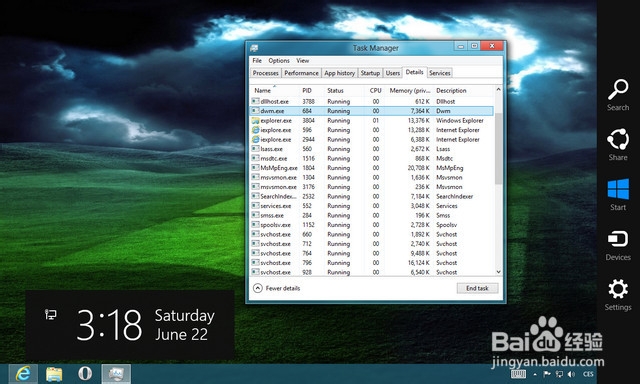Viewport: 640px width, 384px height.
Task: Click the scrollbar down arrow
Action: (498, 272)
